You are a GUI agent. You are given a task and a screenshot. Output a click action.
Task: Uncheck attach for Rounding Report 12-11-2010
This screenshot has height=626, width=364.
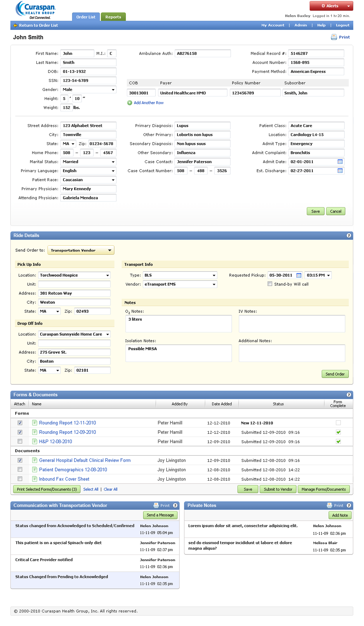coord(20,423)
